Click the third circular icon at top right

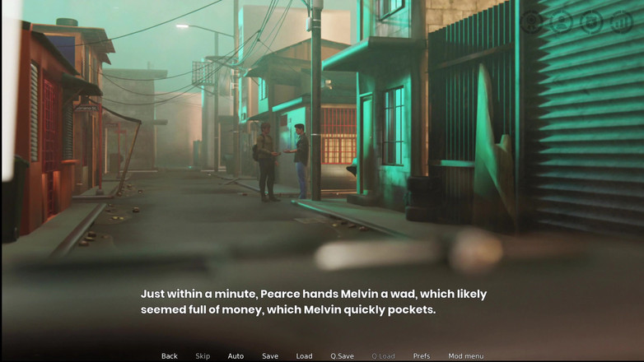click(x=591, y=21)
